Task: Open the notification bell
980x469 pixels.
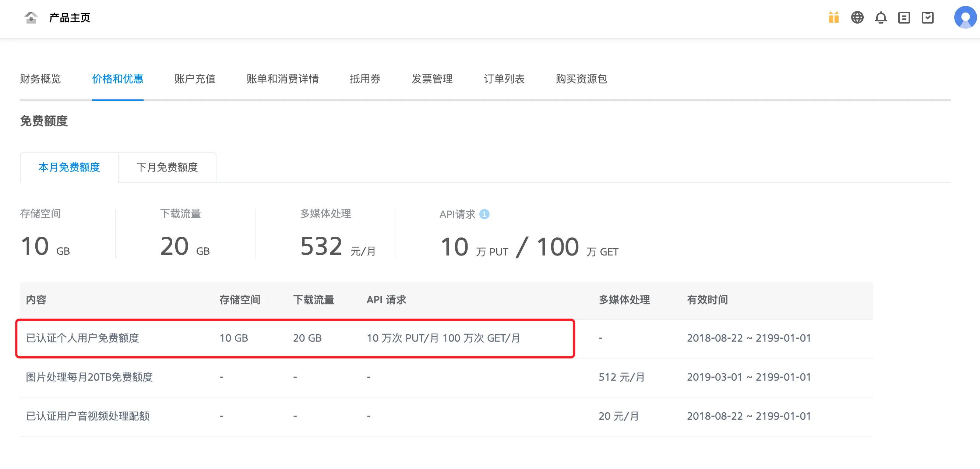Action: [880, 18]
